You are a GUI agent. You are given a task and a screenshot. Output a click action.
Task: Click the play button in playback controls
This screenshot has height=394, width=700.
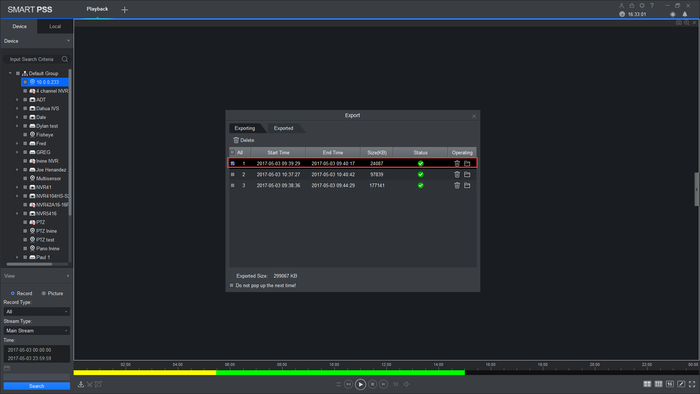[x=360, y=384]
